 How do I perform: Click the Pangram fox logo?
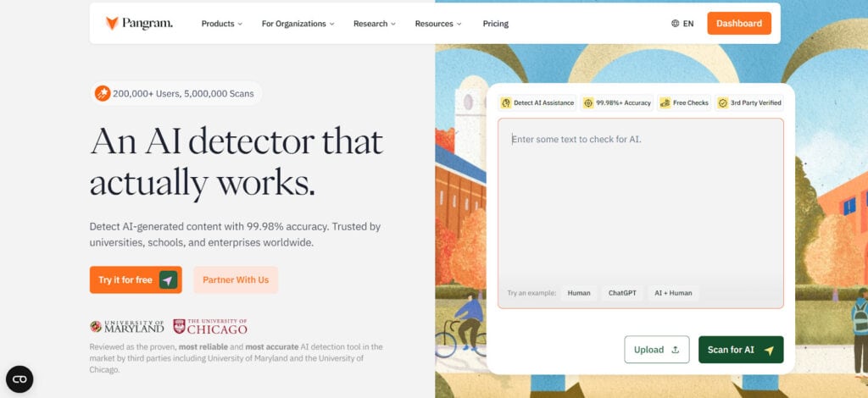coord(112,24)
